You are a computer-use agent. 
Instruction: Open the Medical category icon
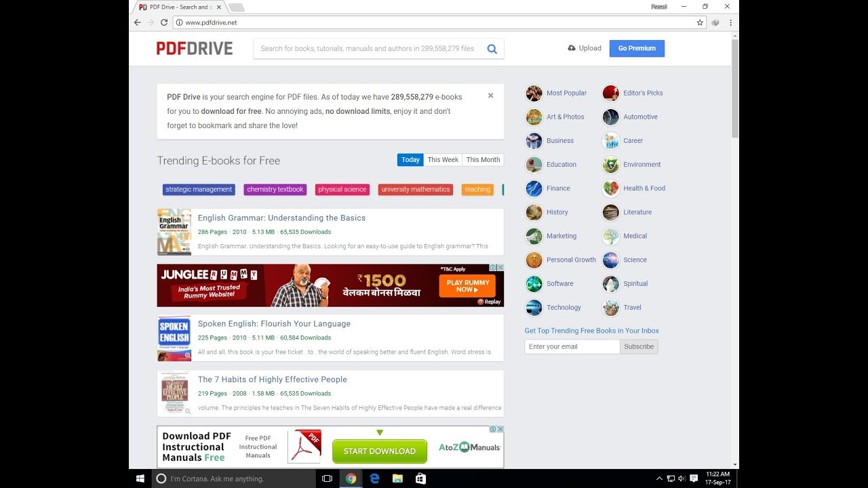(610, 236)
